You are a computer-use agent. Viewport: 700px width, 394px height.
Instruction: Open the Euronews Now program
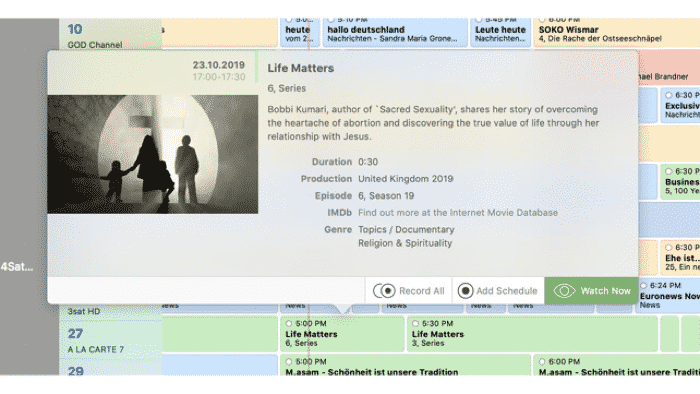668,296
